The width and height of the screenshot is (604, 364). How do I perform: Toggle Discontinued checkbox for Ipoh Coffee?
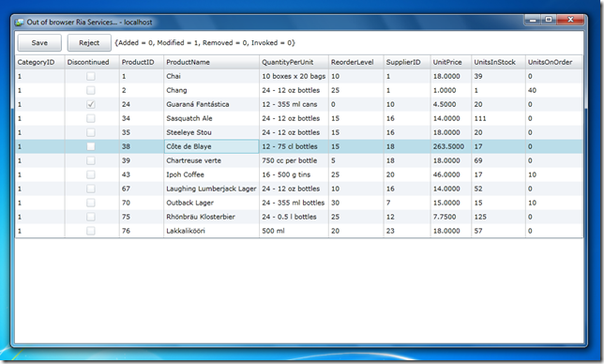coord(91,174)
